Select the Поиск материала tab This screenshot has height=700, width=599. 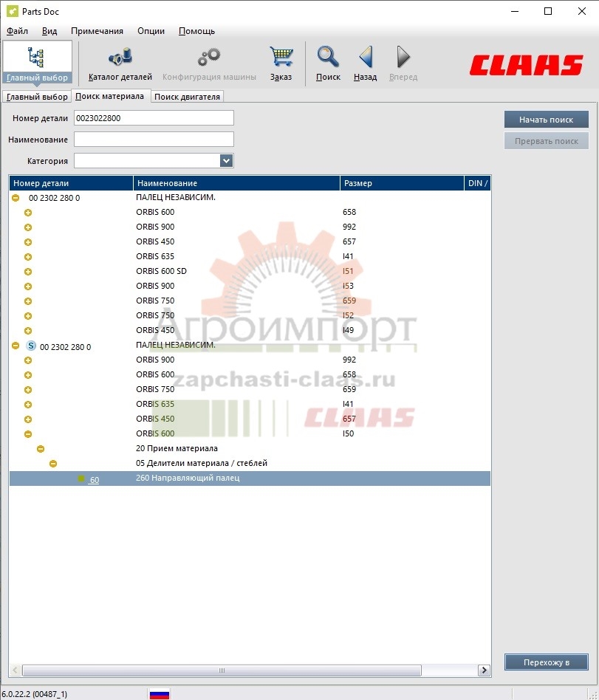click(x=110, y=96)
